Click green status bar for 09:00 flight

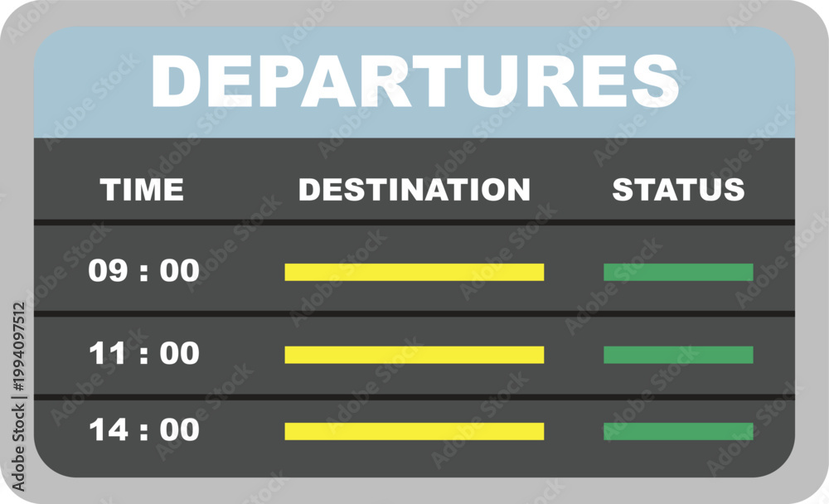(678, 272)
